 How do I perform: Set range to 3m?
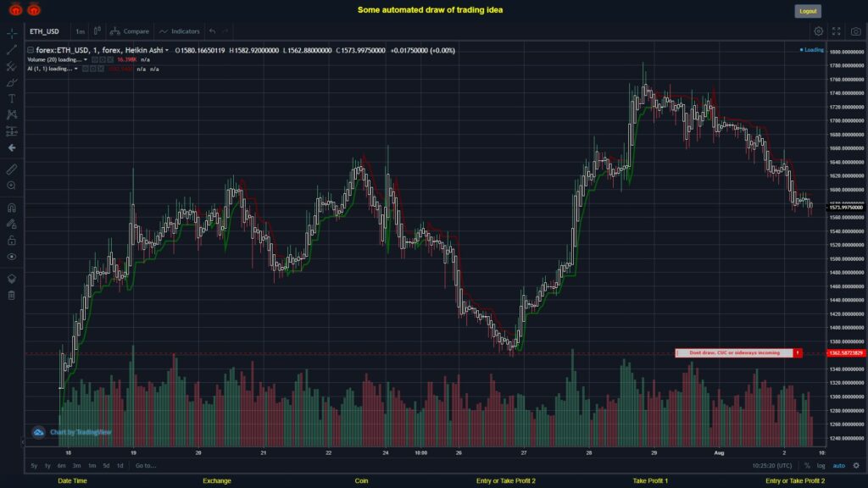pyautogui.click(x=76, y=466)
